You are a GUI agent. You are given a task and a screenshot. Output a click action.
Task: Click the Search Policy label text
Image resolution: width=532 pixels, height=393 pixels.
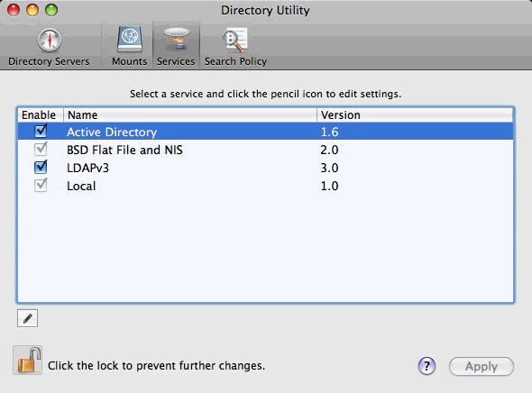click(235, 61)
